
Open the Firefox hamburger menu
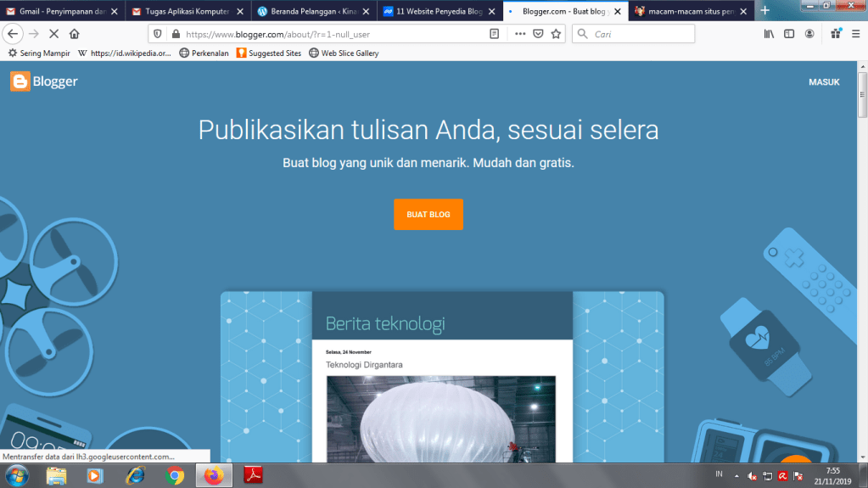tap(855, 34)
